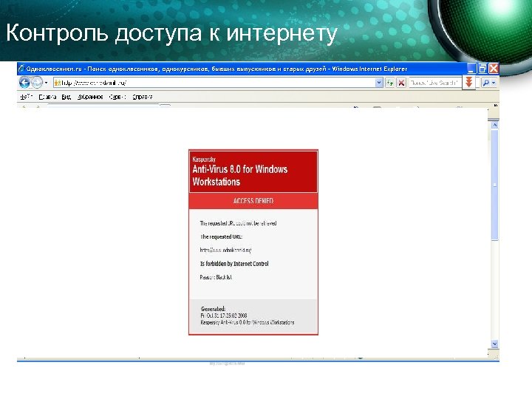This screenshot has width=532, height=399.
Task: Expand the address bar history dropdown arrow
Action: coord(379,83)
